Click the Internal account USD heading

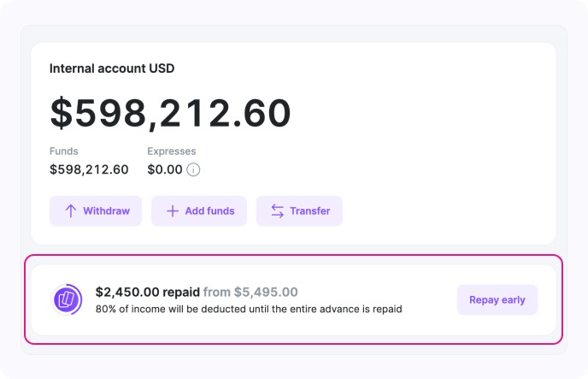[x=112, y=68]
